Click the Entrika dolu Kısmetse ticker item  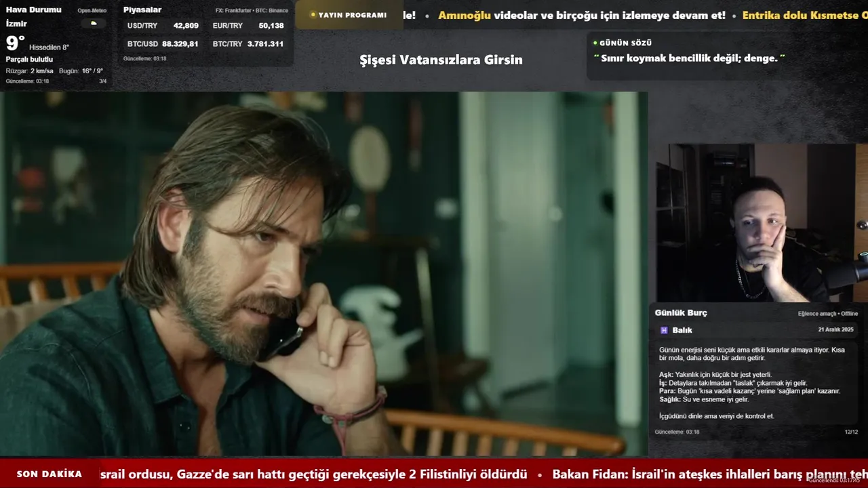(x=805, y=15)
